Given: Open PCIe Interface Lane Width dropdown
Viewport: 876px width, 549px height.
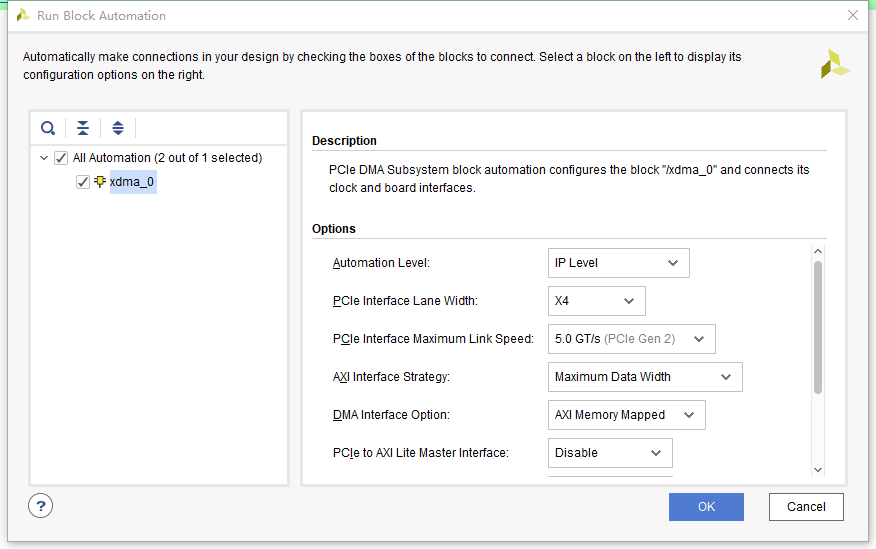Looking at the screenshot, I should [x=596, y=301].
